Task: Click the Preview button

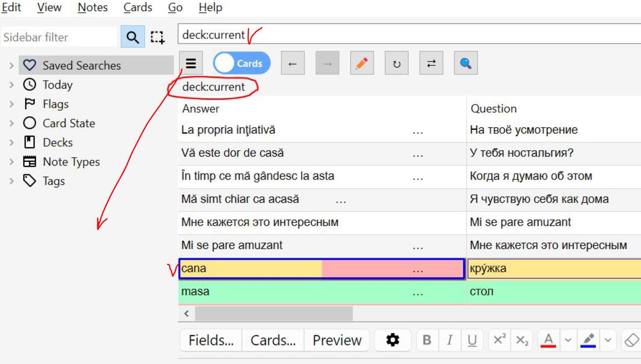Action: [x=337, y=340]
